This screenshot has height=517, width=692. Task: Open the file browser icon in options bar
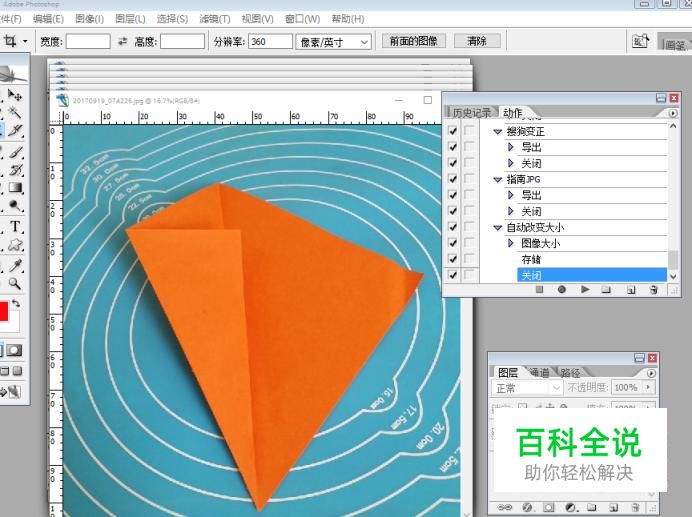[641, 41]
